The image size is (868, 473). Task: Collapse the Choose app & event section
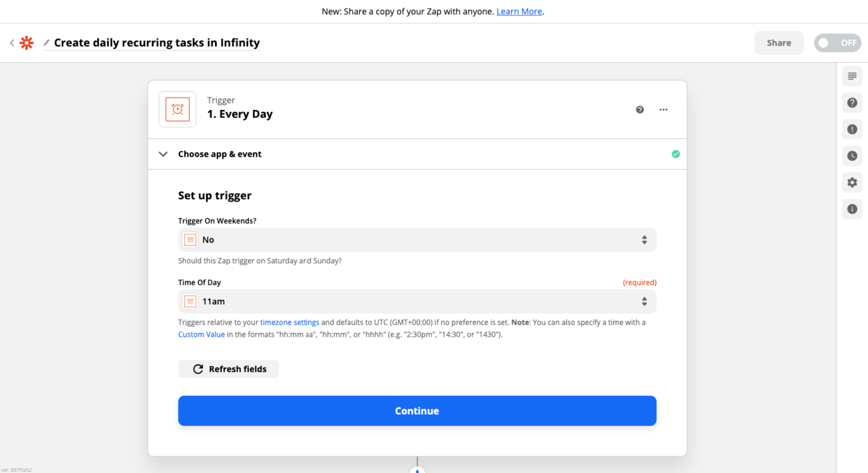point(417,154)
